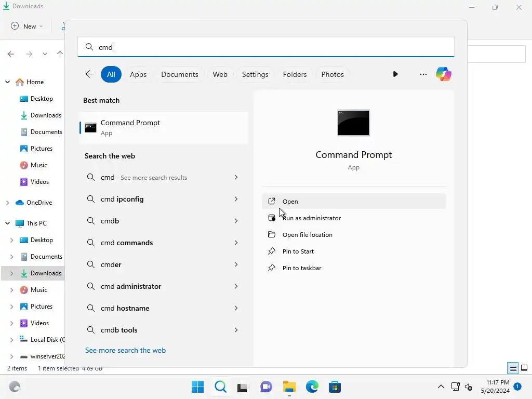Click the back arrow in search filters
The height and width of the screenshot is (399, 532).
89,74
